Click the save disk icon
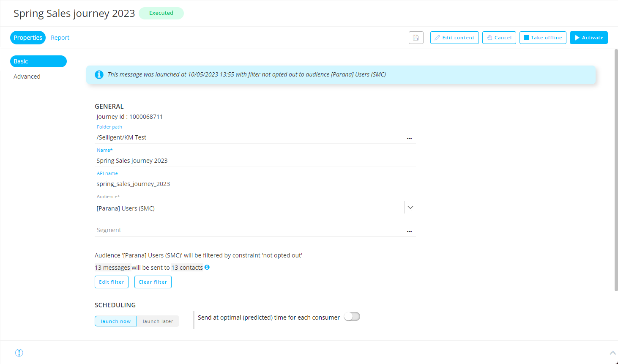This screenshot has height=364, width=618. 416,38
